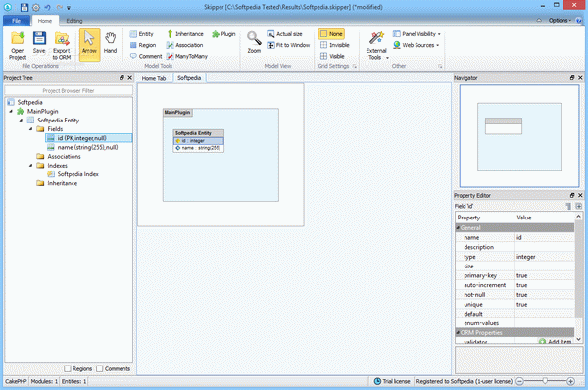Edit the type value 'integer'
The width and height of the screenshot is (588, 390).
(545, 257)
